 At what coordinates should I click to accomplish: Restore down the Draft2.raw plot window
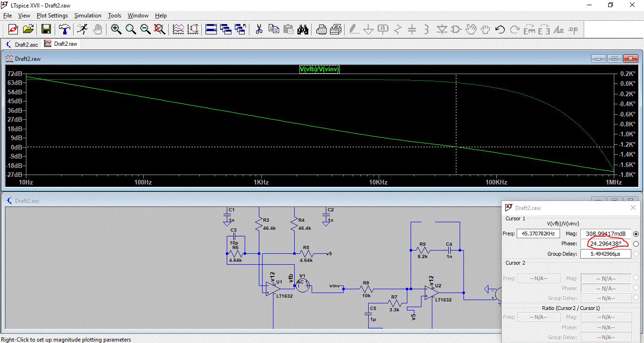[x=615, y=59]
